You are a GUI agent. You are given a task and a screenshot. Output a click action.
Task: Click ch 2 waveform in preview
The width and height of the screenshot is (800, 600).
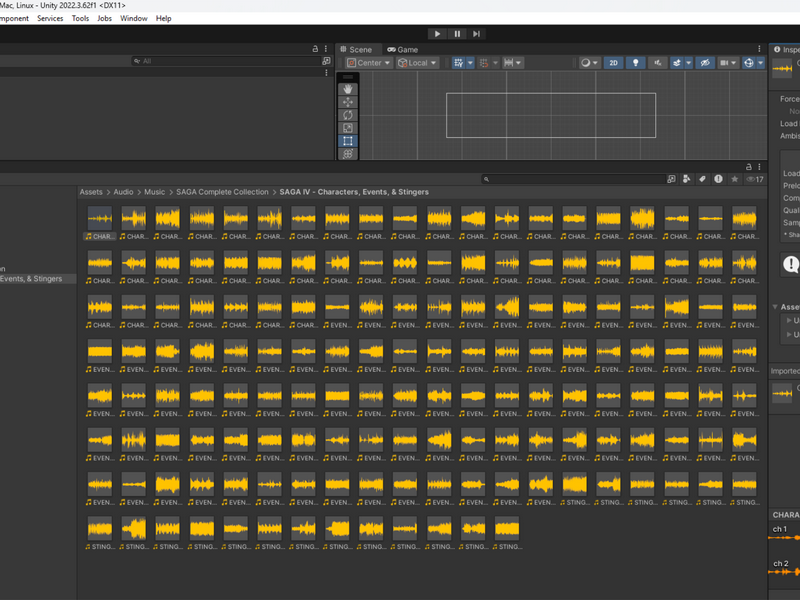click(784, 571)
